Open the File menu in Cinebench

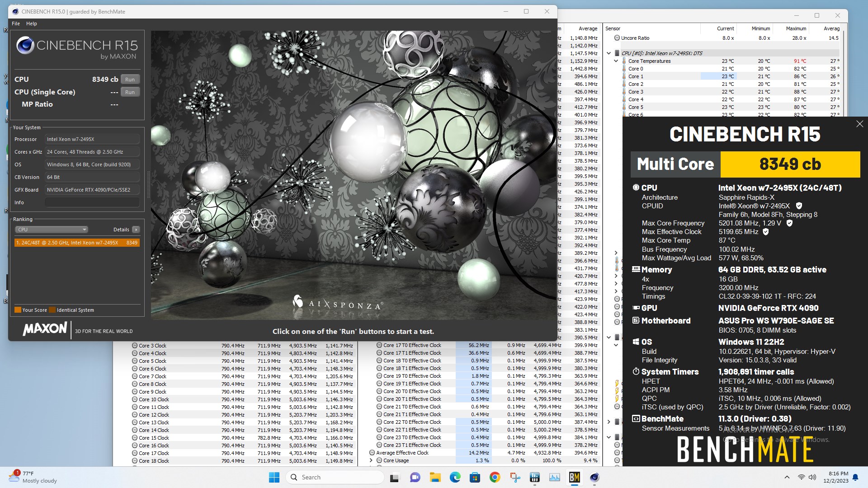click(x=16, y=23)
